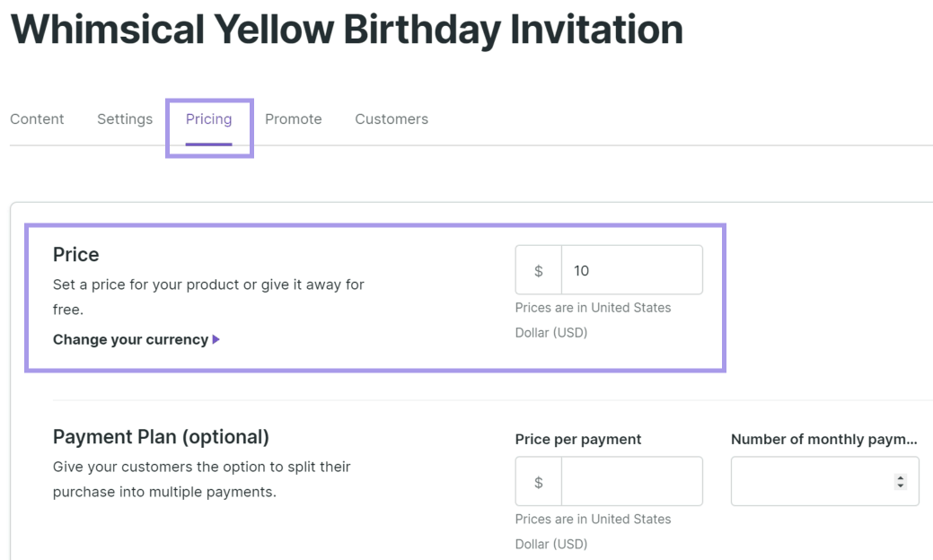Increase monthly payments with the up stepper arrow
The width and height of the screenshot is (933, 560).
[x=901, y=477]
